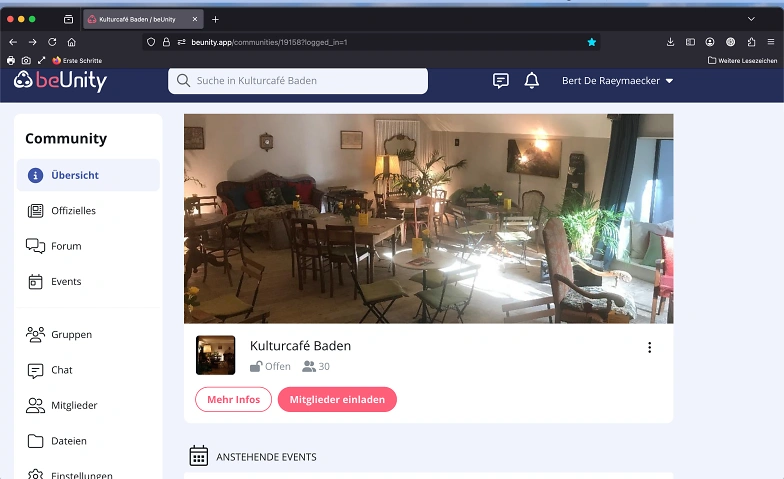
Task: Select Übersicht in the Community sidebar
Action: tap(88, 175)
